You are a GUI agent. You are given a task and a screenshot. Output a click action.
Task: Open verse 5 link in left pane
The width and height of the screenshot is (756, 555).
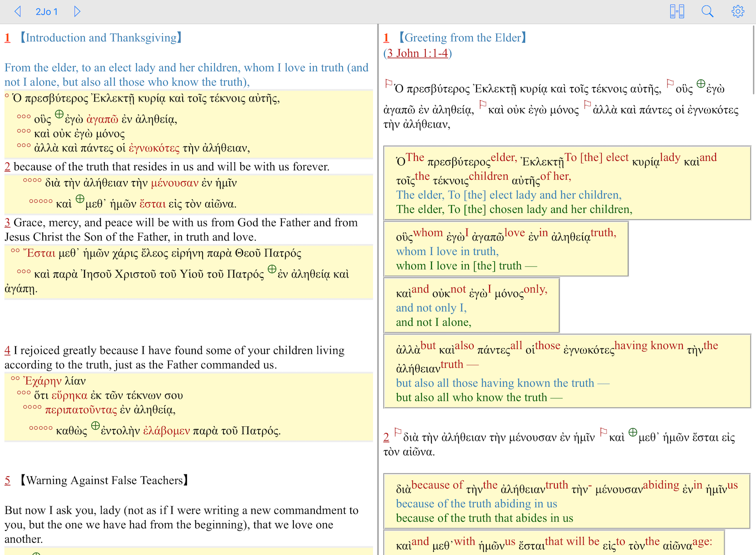click(8, 480)
